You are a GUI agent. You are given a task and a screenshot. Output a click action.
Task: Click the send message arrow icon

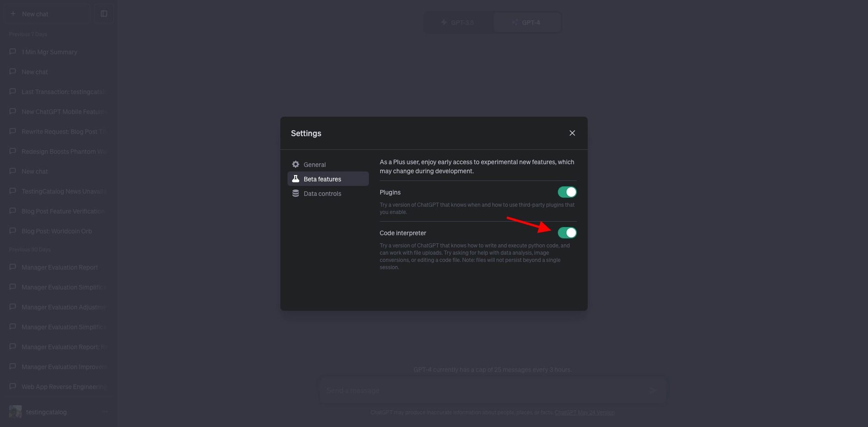tap(653, 390)
